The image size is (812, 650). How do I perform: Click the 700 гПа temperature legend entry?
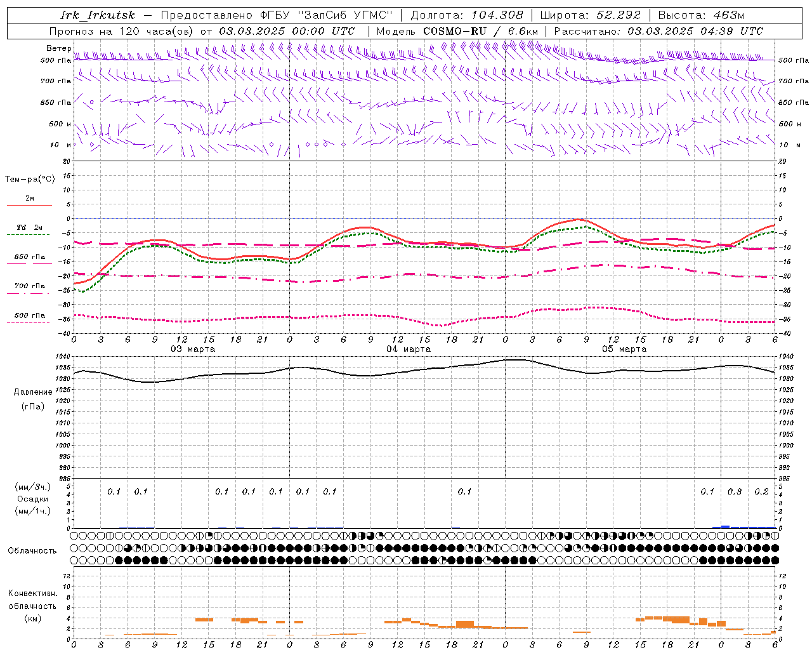coord(30,286)
